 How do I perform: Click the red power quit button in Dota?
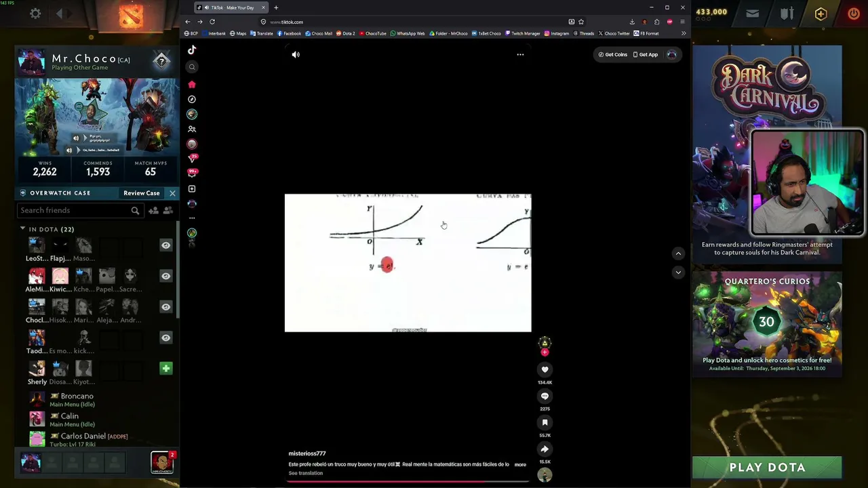pos(853,13)
